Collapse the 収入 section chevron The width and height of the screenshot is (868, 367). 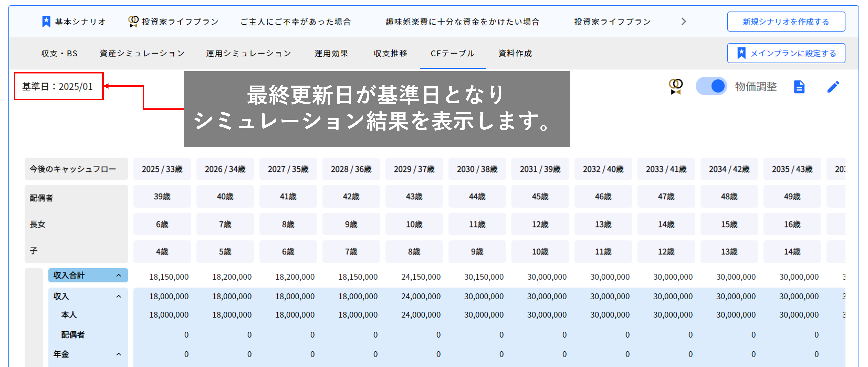click(119, 296)
